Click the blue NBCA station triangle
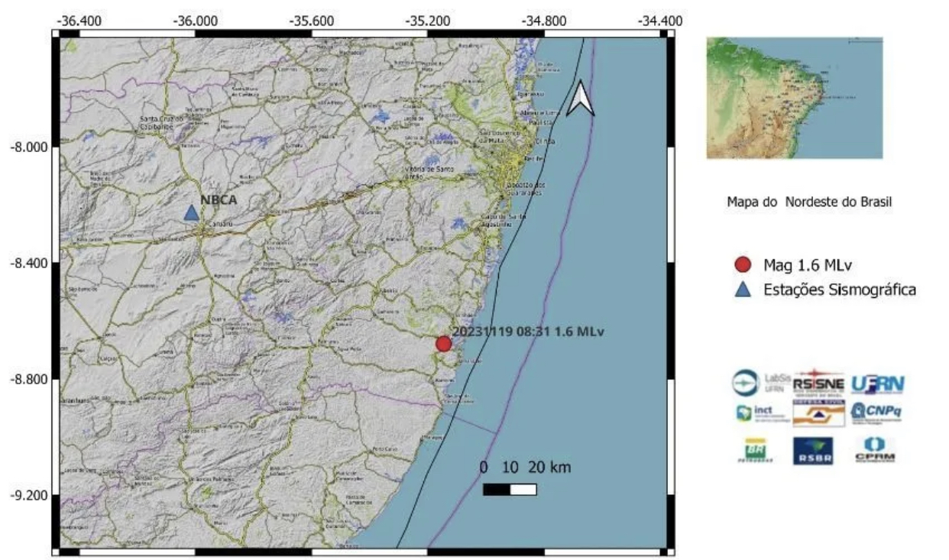 (191, 212)
